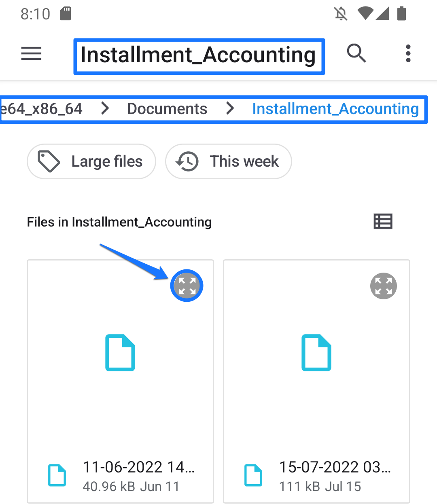The width and height of the screenshot is (437, 504).
Task: Filter by Large files chip
Action: [x=91, y=161]
